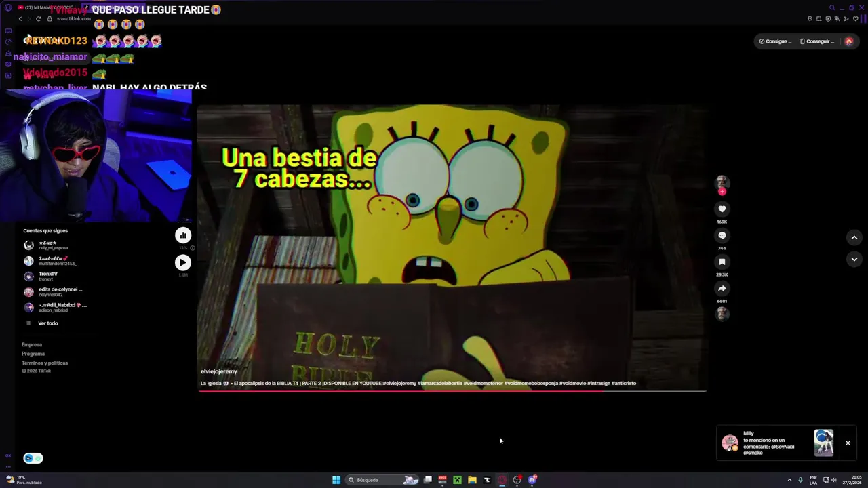
Task: Open Términos y políticas footer link
Action: pos(45,363)
